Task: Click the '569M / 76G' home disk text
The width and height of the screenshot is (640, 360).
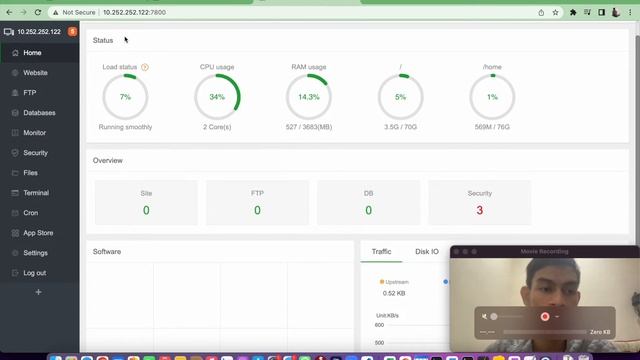Action: pyautogui.click(x=492, y=127)
